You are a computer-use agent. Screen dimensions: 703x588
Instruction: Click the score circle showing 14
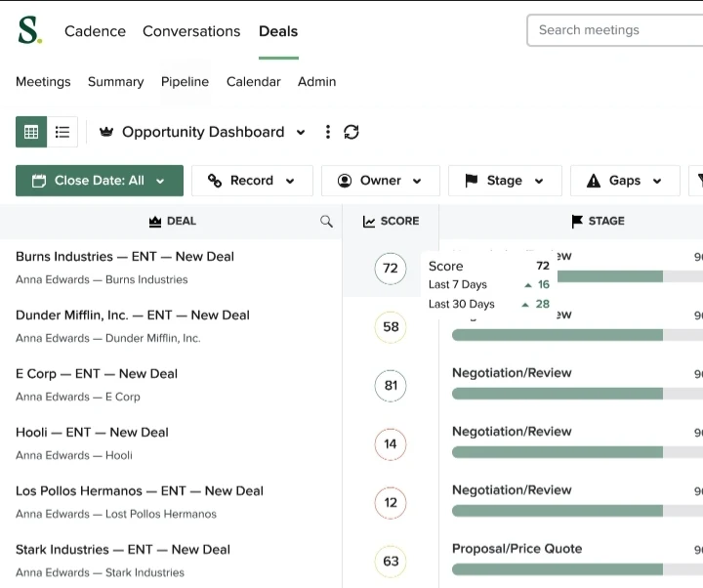(x=391, y=444)
